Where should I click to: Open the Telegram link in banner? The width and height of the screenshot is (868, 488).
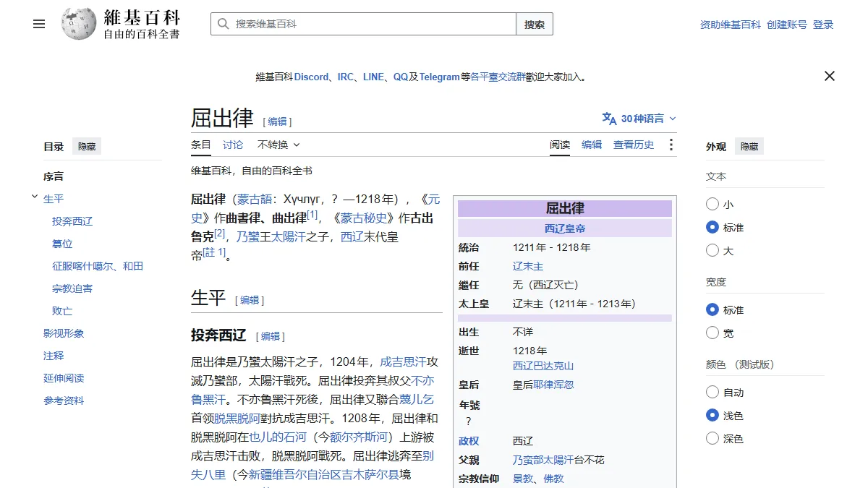pos(440,77)
